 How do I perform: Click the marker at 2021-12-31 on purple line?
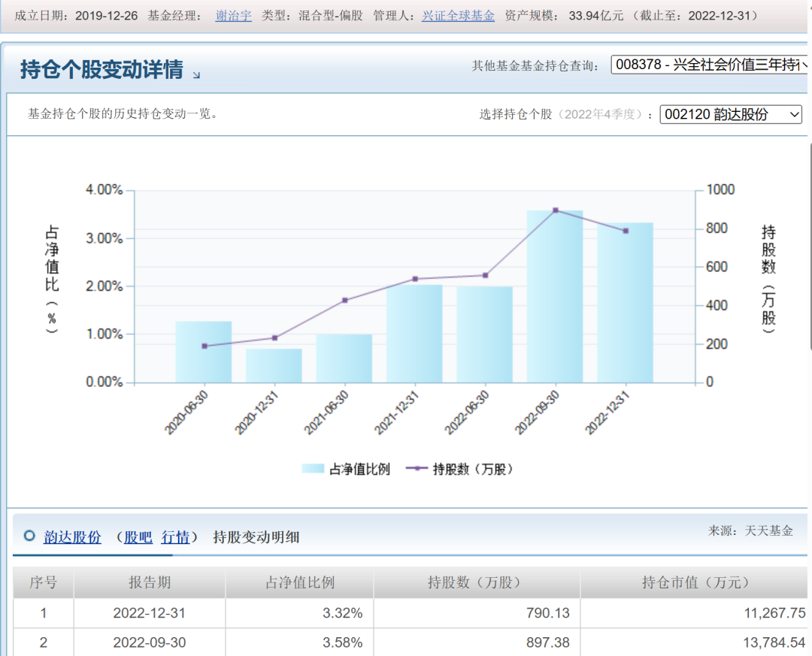(x=415, y=278)
